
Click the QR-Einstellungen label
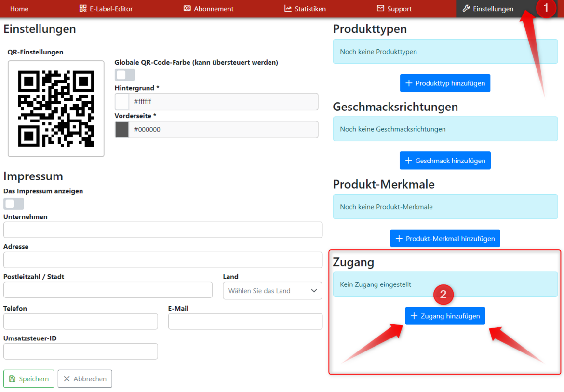point(35,52)
